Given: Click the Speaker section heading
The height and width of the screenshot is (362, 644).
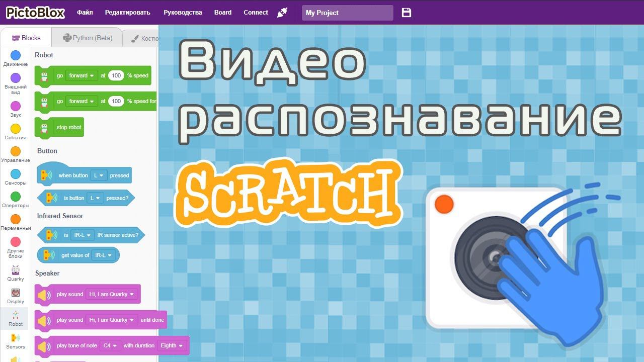Looking at the screenshot, I should pos(47,273).
